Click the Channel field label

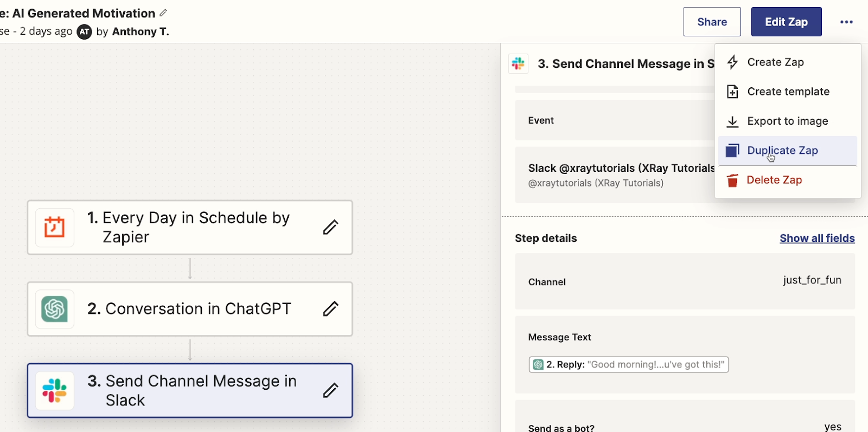[547, 282]
